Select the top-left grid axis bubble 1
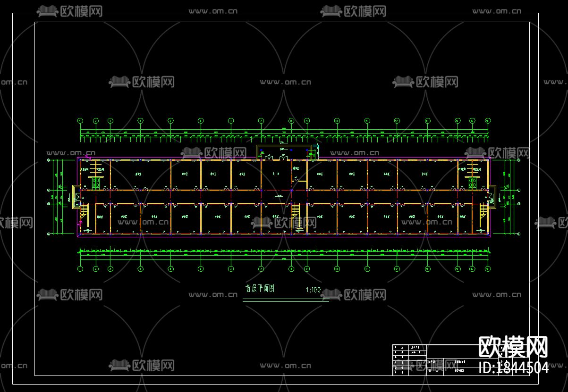 (80, 121)
